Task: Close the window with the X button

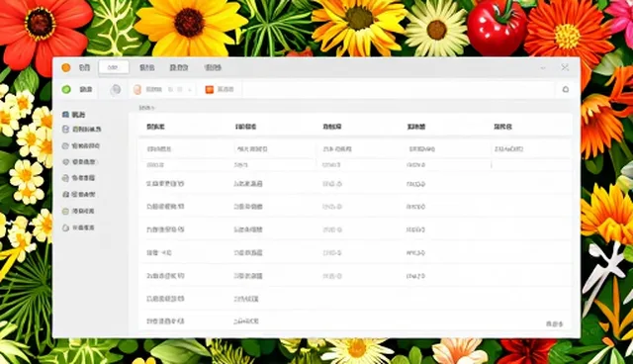Action: click(x=565, y=67)
